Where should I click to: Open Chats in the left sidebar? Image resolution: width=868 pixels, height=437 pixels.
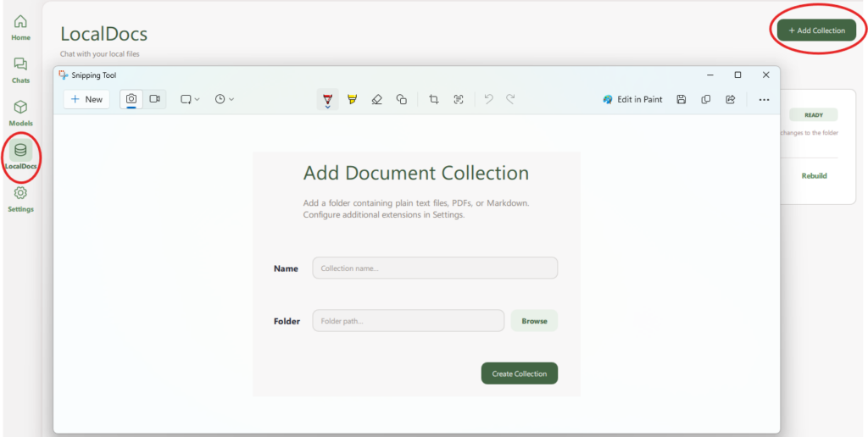tap(20, 69)
